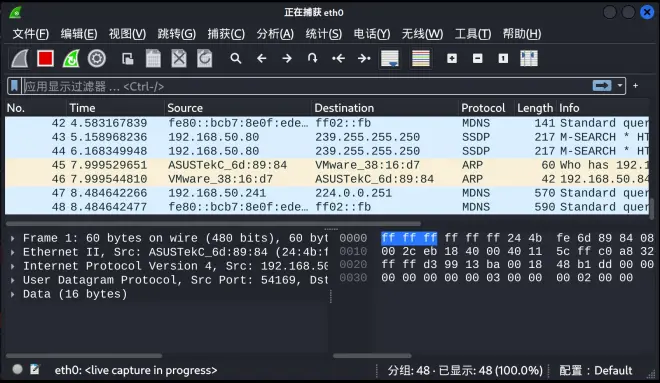The image size is (660, 383).
Task: Open the 无线(W) menu
Action: 422,34
